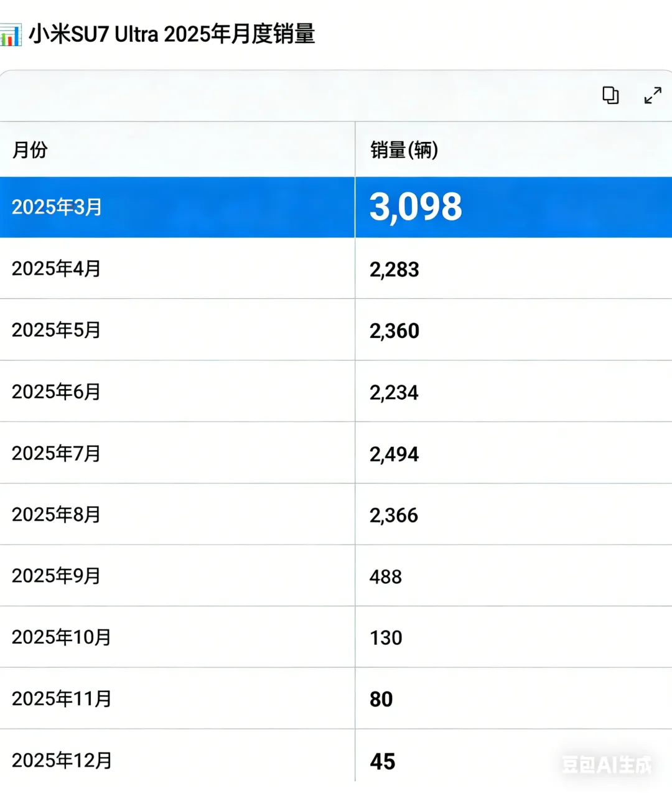This screenshot has height=793, width=672.
Task: Click the title 小米SU7 Ultra 2025年月度销量
Action: [172, 34]
